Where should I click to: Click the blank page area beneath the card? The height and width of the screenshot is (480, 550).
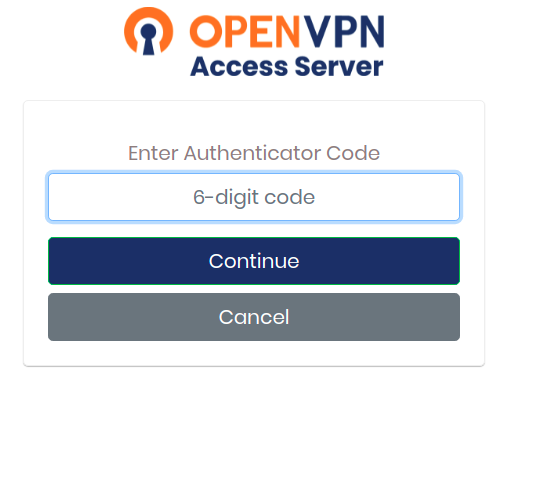(254, 421)
